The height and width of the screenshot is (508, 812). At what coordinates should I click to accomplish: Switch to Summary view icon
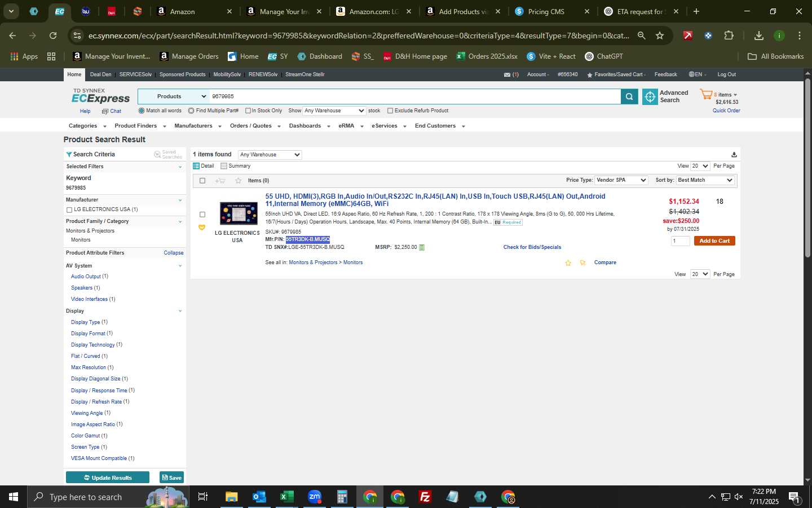tap(224, 166)
